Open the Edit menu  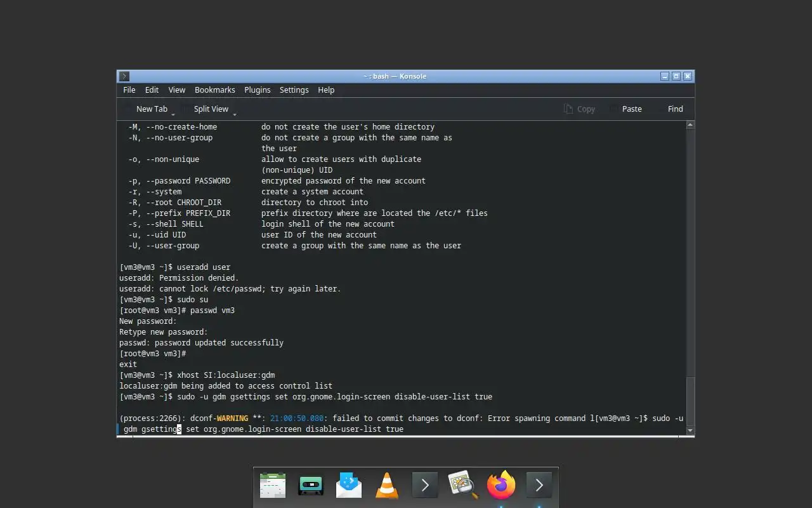tap(152, 90)
